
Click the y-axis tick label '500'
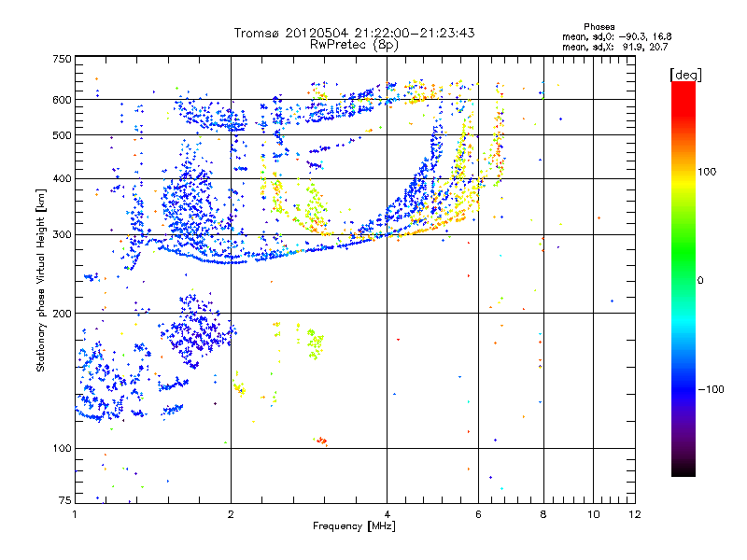[63, 135]
